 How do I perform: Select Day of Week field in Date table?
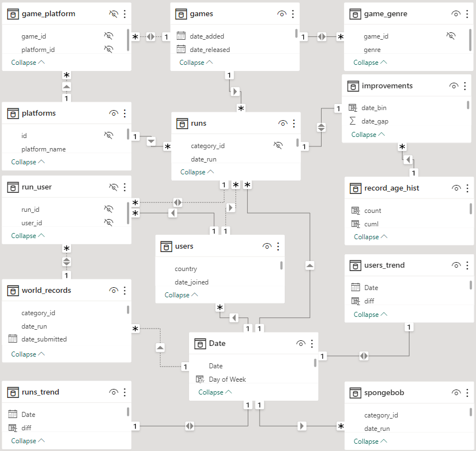coord(227,379)
